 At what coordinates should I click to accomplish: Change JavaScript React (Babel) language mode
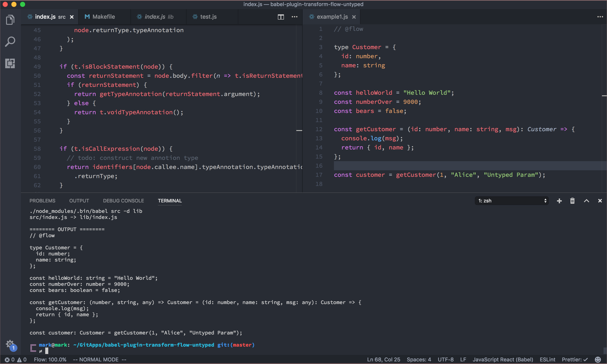503,360
